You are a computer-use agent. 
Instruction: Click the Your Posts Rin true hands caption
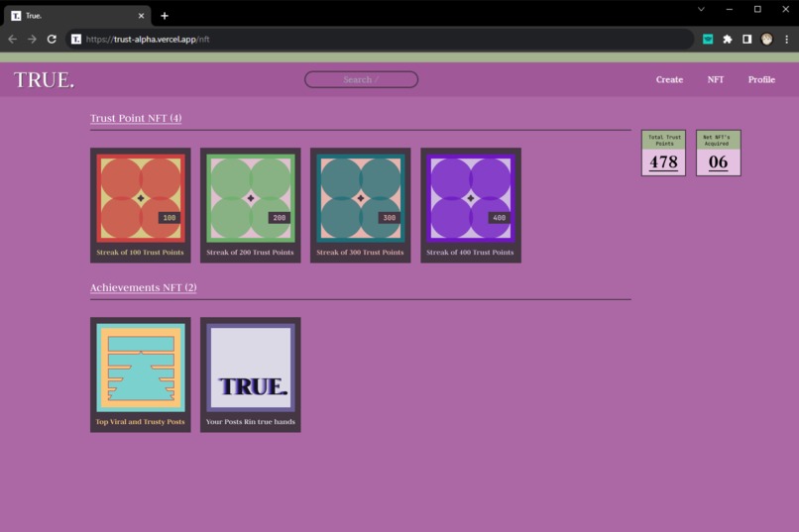(250, 421)
